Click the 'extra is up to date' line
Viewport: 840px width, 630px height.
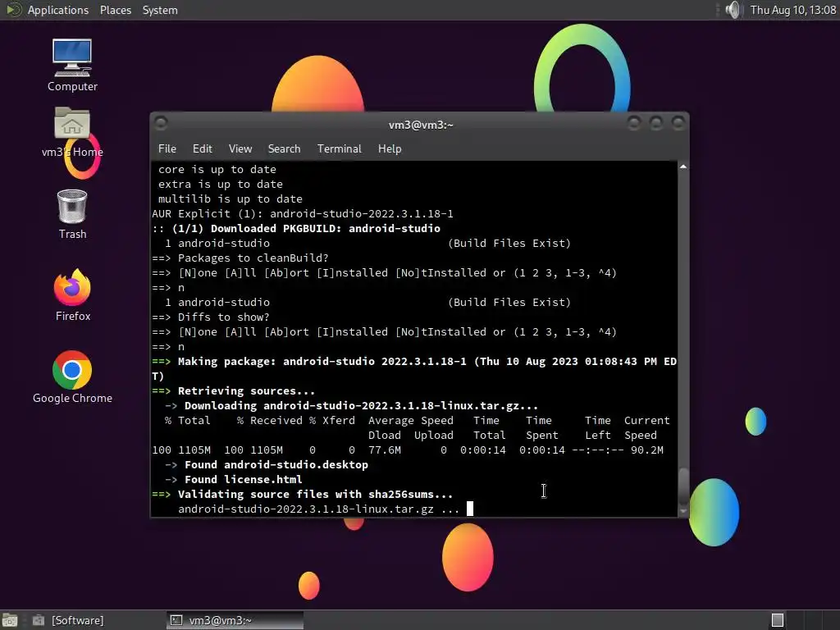point(220,185)
